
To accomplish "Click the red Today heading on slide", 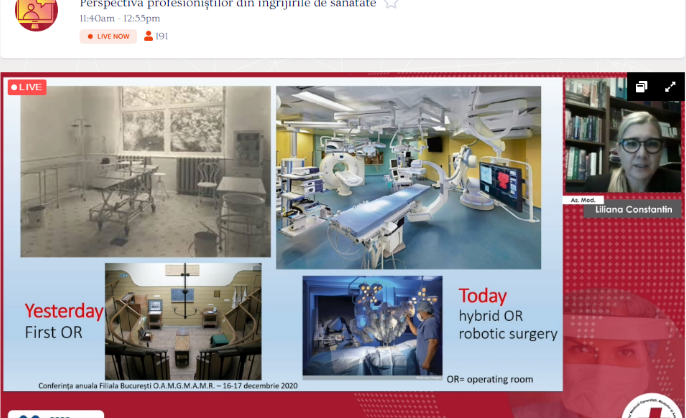I will 483,296.
